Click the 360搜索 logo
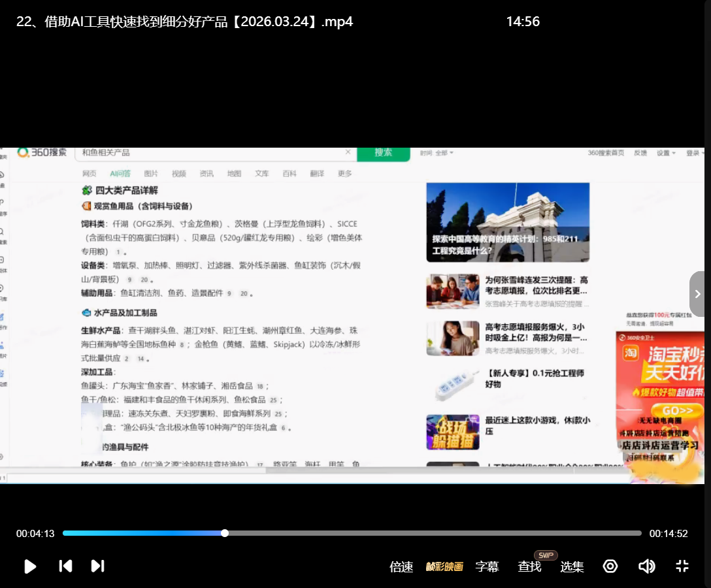 42,152
